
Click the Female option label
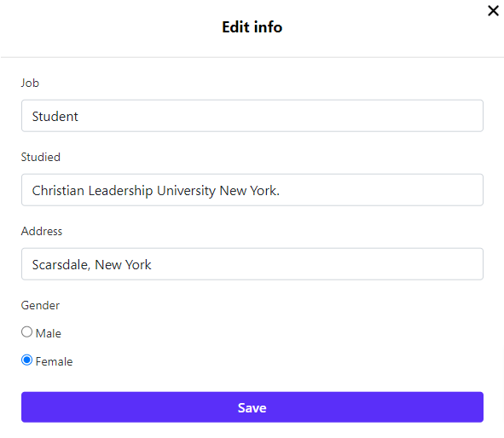pyautogui.click(x=54, y=361)
